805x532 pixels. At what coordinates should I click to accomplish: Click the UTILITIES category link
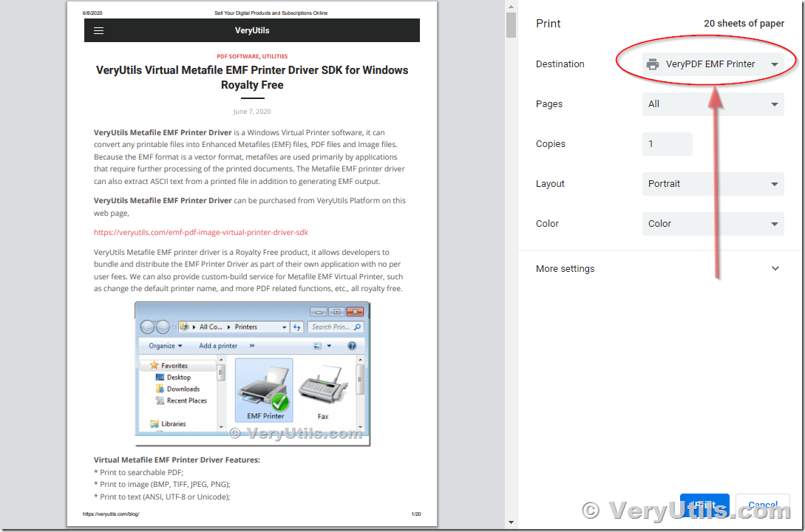tap(275, 56)
